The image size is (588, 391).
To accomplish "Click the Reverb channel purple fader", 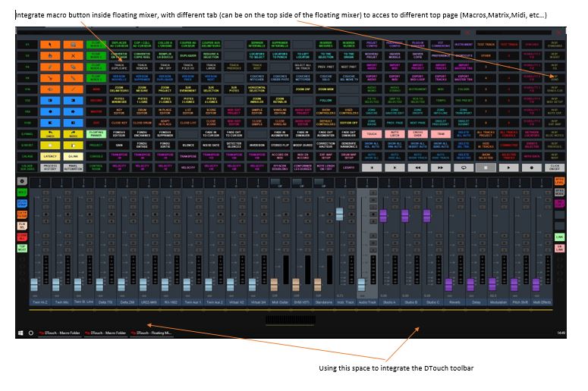I will (448, 285).
